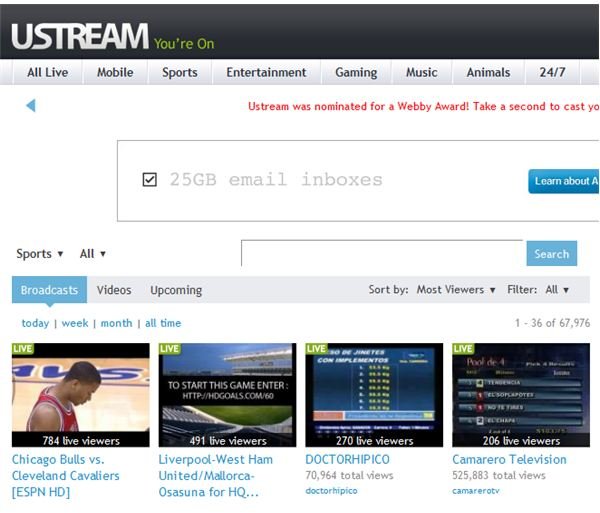The width and height of the screenshot is (600, 513).
Task: Click the Learn about button in ad
Action: pyautogui.click(x=564, y=181)
